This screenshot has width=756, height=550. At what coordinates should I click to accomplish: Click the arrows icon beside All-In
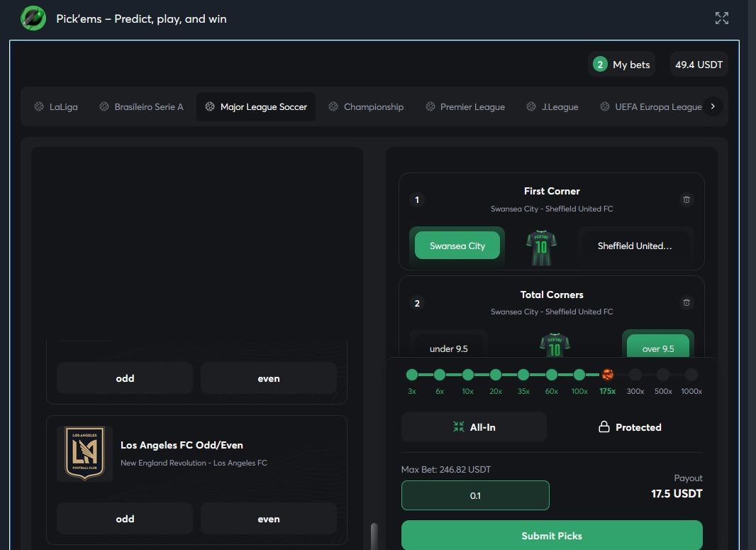point(459,427)
